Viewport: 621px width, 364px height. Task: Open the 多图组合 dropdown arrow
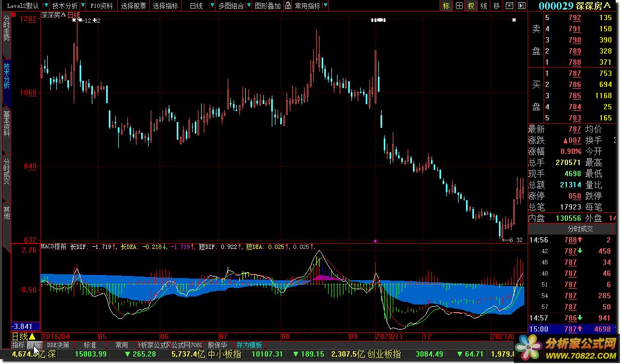[248, 5]
